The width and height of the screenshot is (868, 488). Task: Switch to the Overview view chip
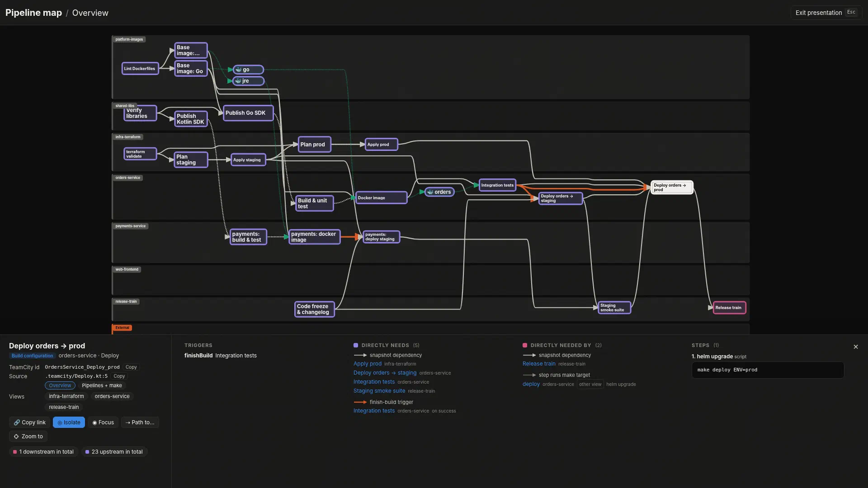60,385
